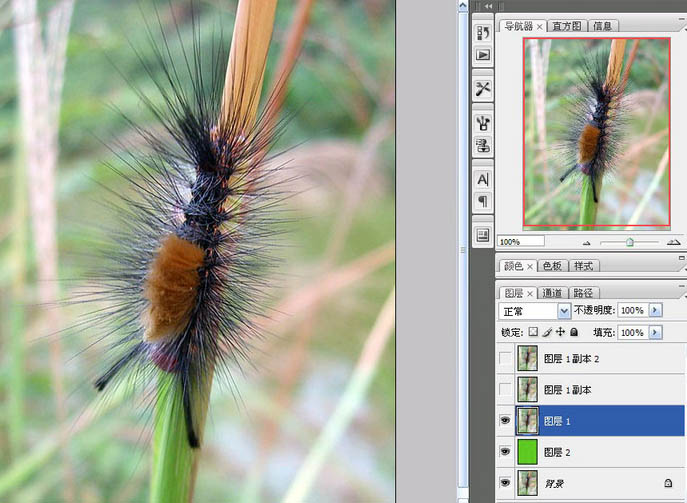Open the Layer Comps panel icon
Image resolution: width=687 pixels, height=503 pixels.
coord(483,235)
